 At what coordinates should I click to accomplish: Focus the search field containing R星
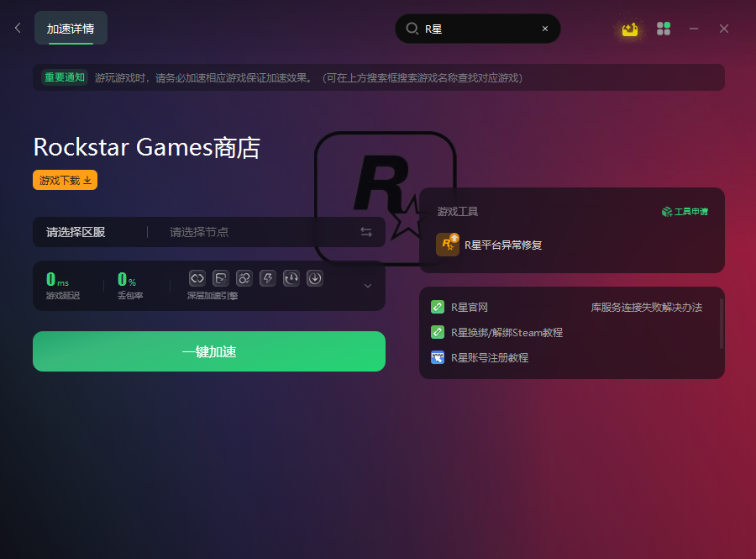[478, 29]
